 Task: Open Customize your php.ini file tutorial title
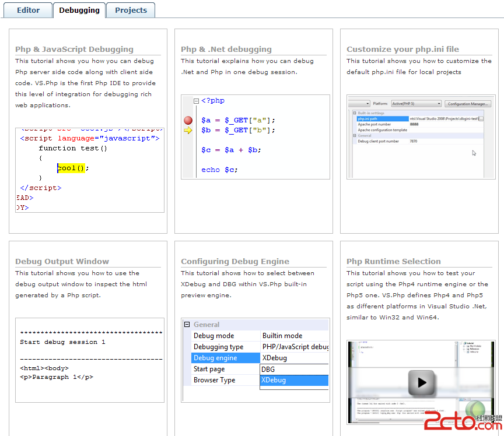click(x=402, y=49)
